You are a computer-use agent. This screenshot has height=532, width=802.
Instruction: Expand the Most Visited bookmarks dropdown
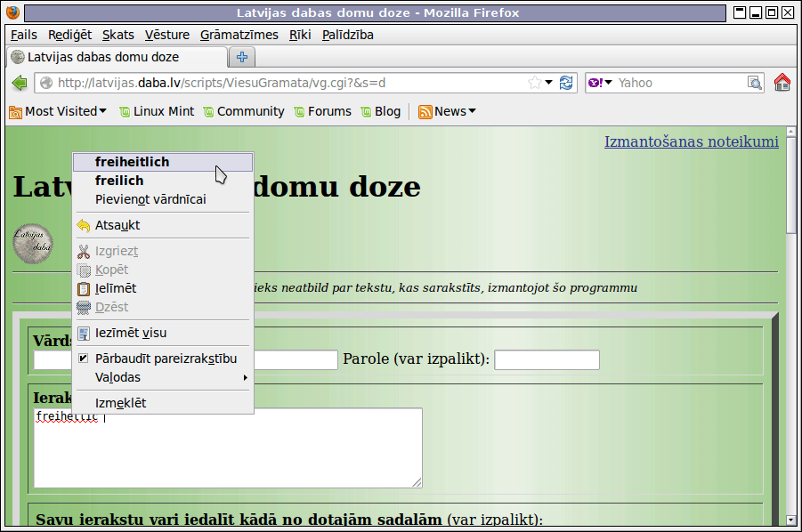coord(58,111)
